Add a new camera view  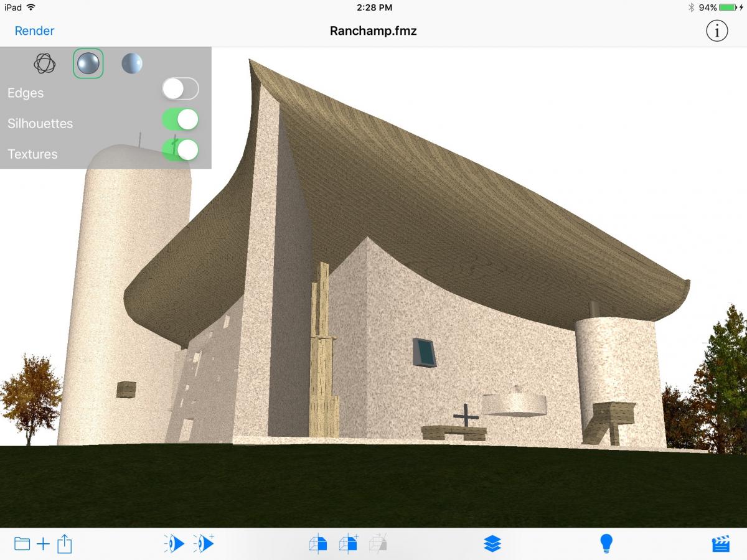tap(204, 544)
